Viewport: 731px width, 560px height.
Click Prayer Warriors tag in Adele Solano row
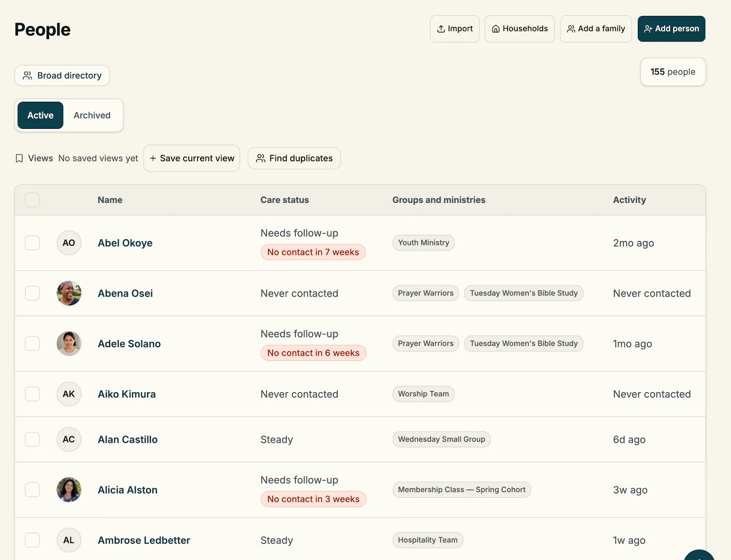click(x=425, y=343)
